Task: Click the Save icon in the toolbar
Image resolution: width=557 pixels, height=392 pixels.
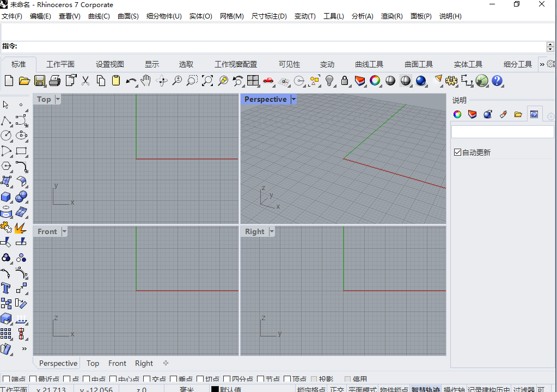Action: pyautogui.click(x=40, y=81)
